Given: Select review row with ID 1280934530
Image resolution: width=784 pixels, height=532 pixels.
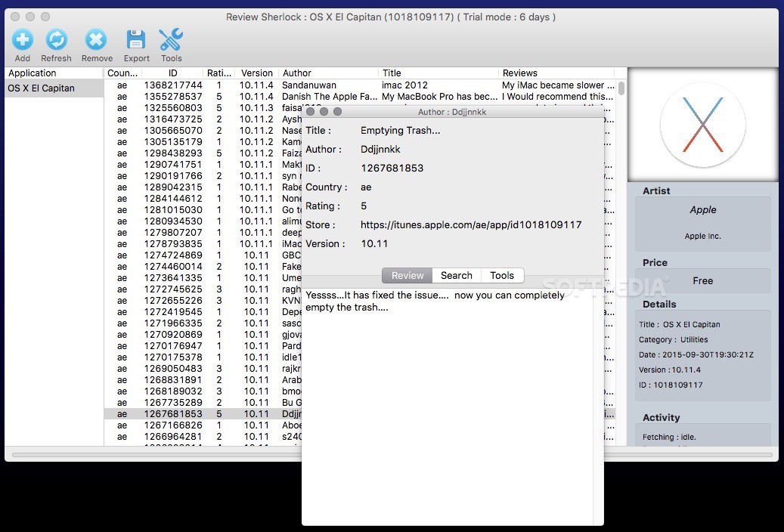Looking at the screenshot, I should pos(203,221).
